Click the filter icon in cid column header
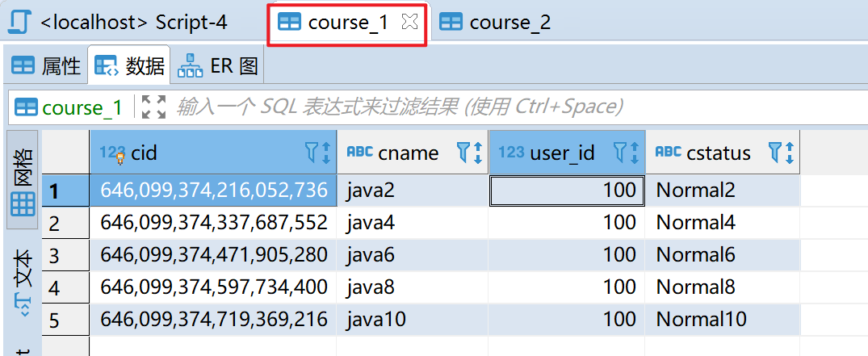868x356 pixels. pyautogui.click(x=312, y=153)
